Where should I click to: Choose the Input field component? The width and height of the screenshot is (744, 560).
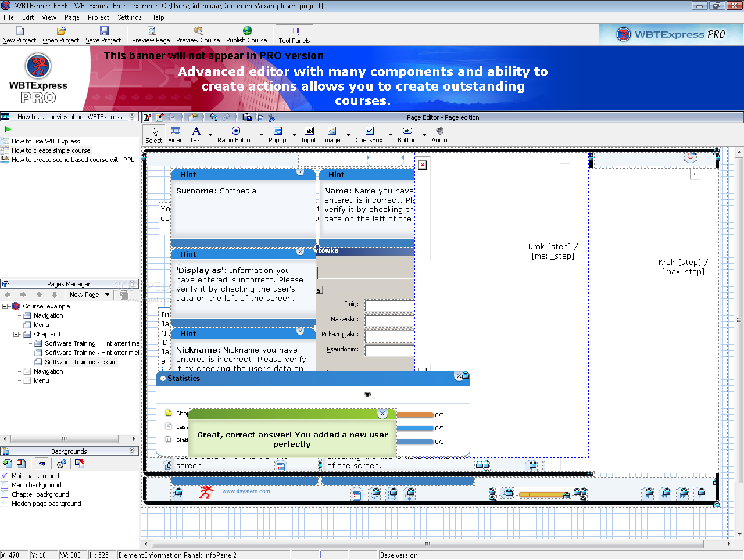309,135
